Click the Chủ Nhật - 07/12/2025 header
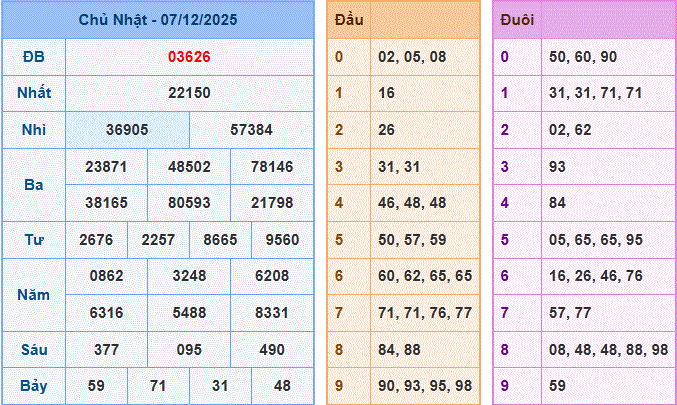Image resolution: width=677 pixels, height=405 pixels. (158, 20)
